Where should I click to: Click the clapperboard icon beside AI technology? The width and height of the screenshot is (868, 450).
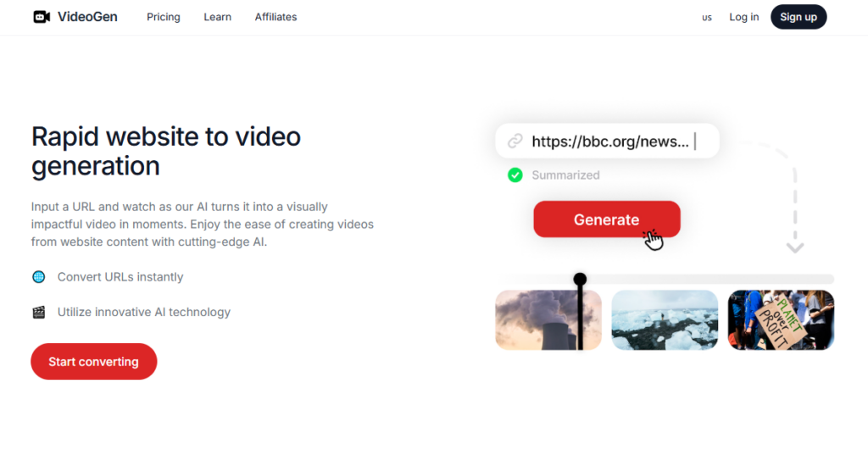pos(39,312)
